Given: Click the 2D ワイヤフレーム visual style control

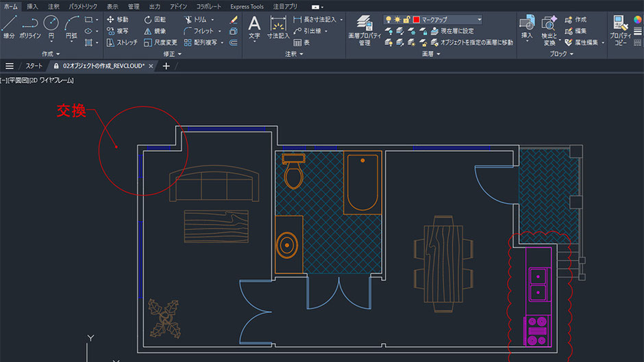Looking at the screenshot, I should click(51, 81).
